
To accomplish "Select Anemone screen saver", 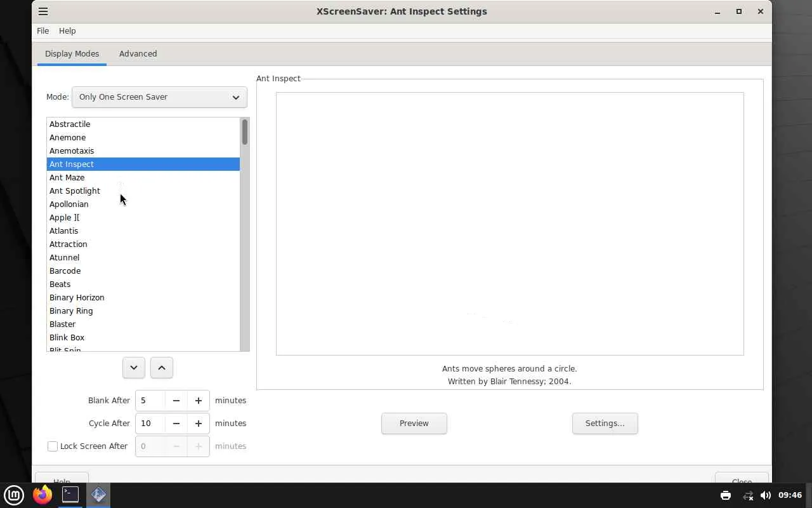I will (143, 137).
